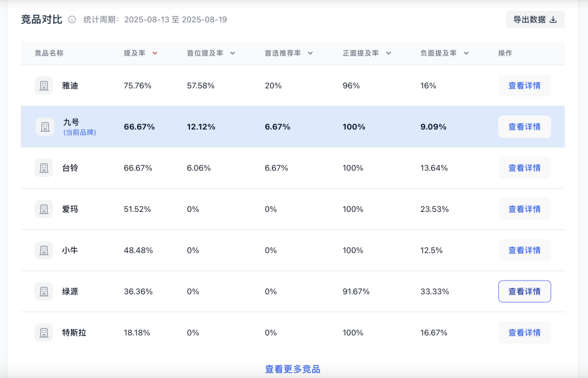This screenshot has height=378, width=588.
Task: Click the building icon for 绿源
Action: click(44, 291)
